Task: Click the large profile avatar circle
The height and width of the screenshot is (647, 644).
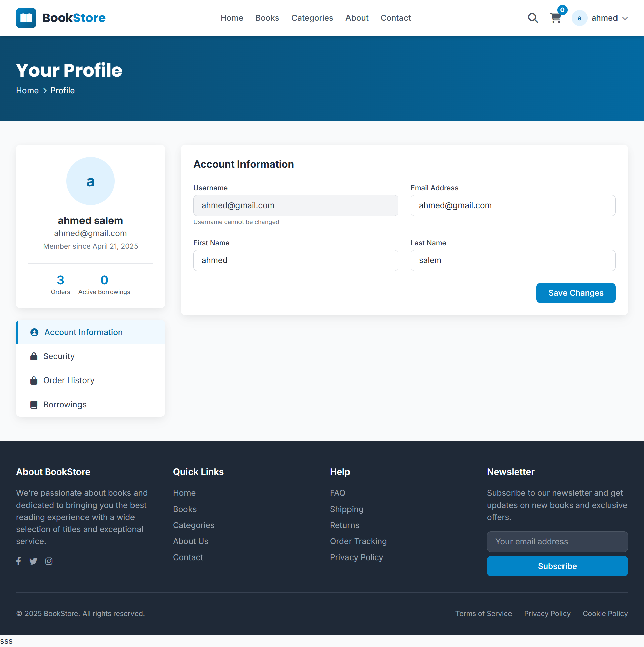Action: pos(91,181)
